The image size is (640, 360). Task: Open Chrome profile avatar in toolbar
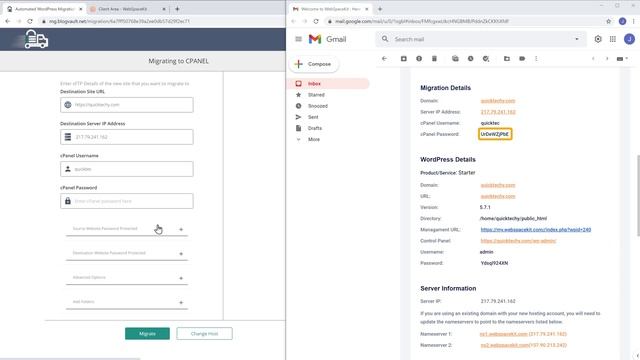pyautogui.click(x=622, y=21)
